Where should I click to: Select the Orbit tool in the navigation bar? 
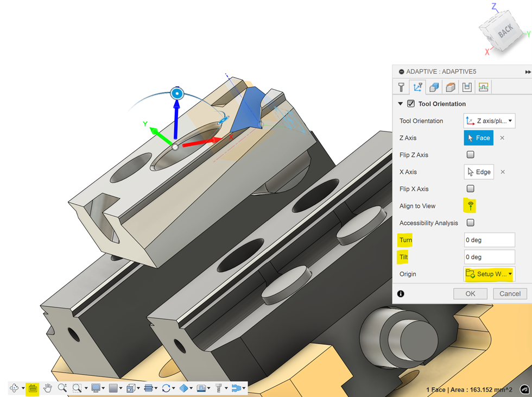point(15,388)
